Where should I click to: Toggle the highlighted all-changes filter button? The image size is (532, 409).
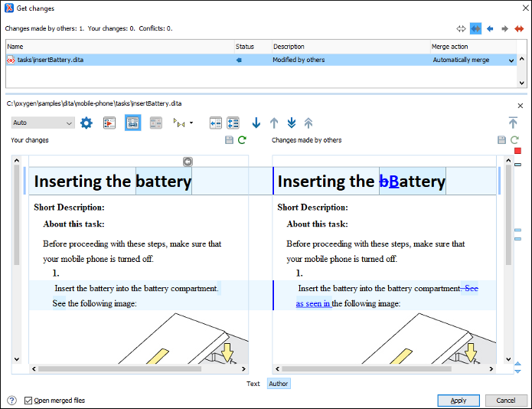(x=475, y=28)
